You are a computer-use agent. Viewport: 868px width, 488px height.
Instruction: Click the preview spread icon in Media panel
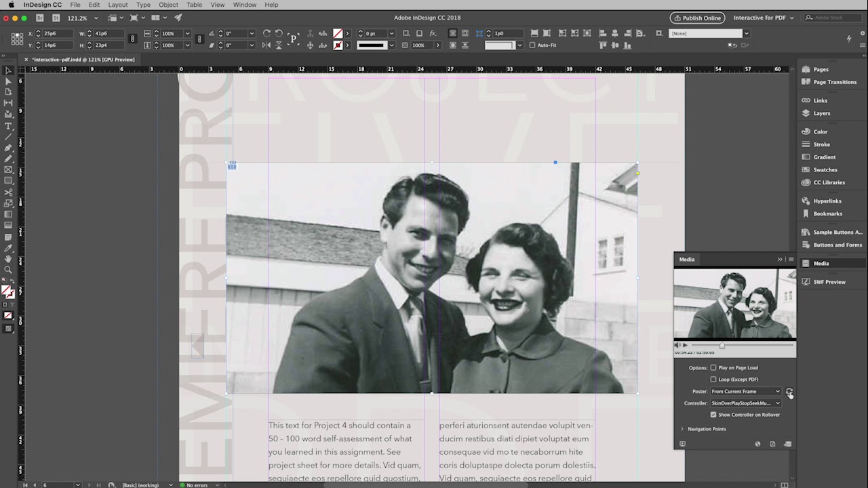[682, 444]
